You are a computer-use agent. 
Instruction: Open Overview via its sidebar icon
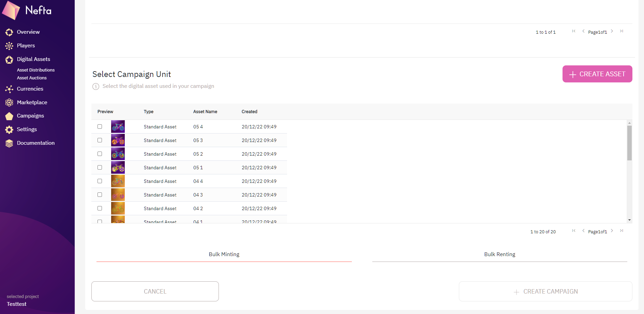[x=9, y=32]
